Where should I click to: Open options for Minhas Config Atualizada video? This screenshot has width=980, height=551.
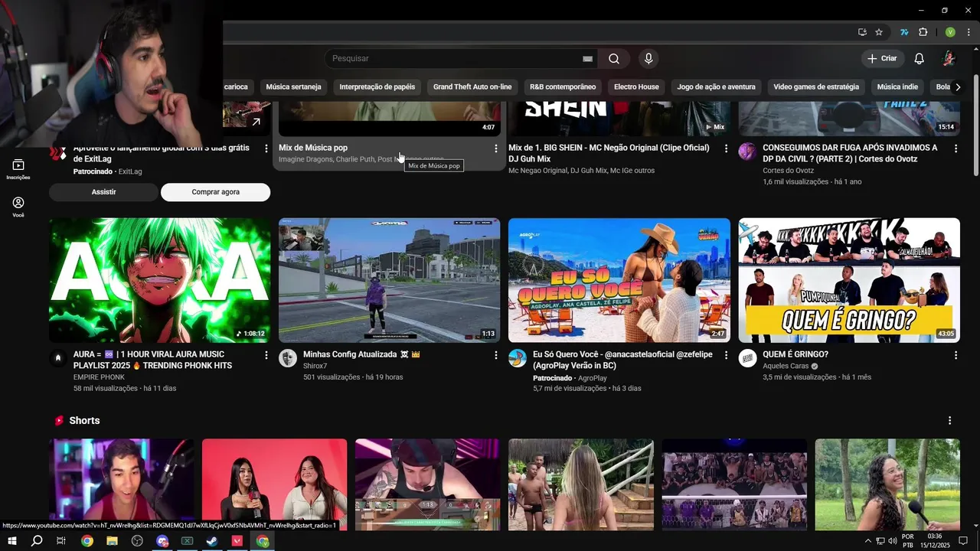496,355
